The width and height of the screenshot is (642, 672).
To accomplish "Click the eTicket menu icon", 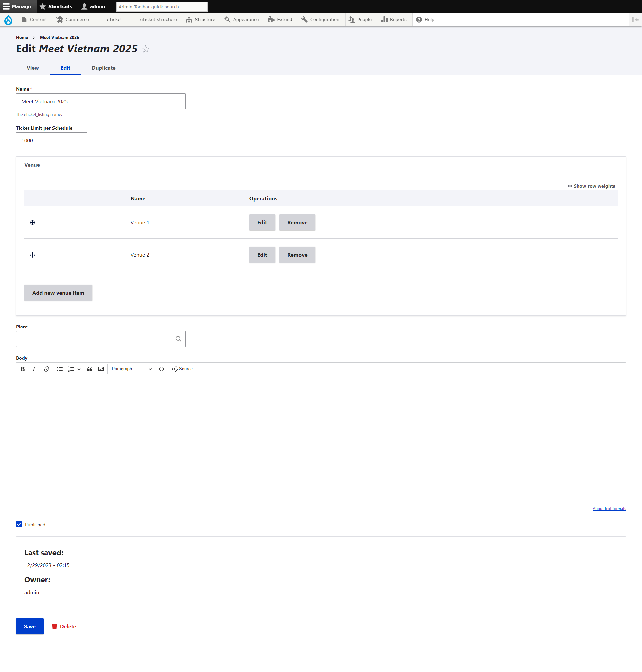I will pos(114,20).
